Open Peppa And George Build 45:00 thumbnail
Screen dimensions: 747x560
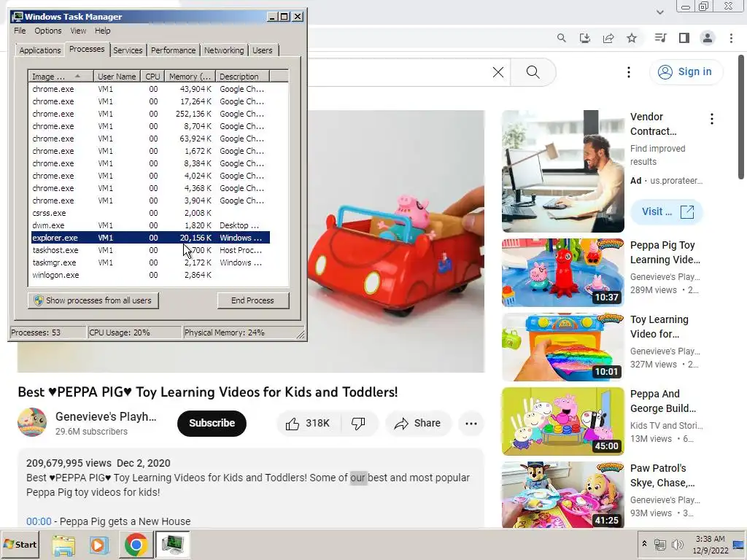click(x=562, y=421)
